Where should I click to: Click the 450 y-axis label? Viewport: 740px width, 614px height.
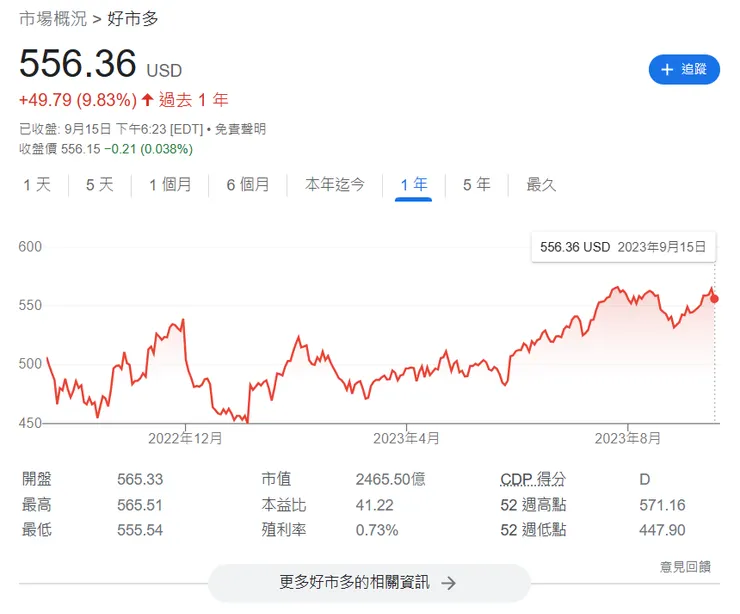(x=30, y=422)
